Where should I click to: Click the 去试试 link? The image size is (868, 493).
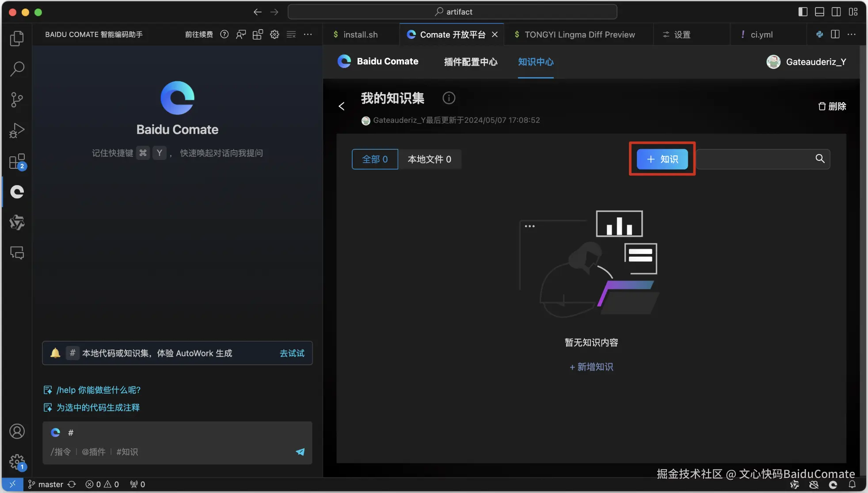point(292,353)
